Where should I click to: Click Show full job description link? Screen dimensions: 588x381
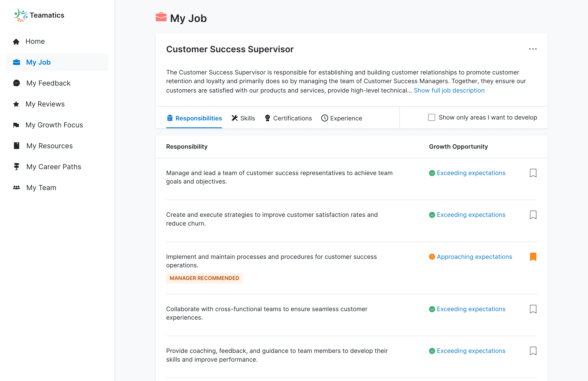click(x=449, y=90)
